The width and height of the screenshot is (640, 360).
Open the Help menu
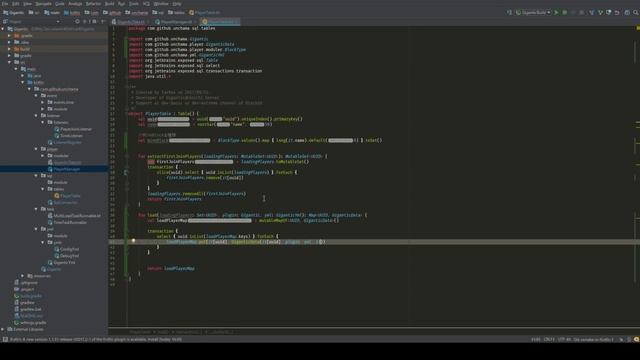coord(177,4)
